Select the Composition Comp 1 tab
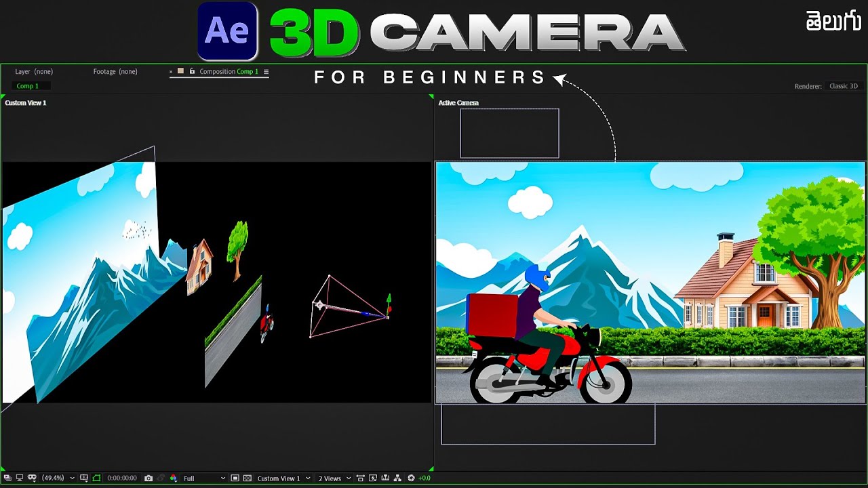The image size is (868, 488). 229,71
